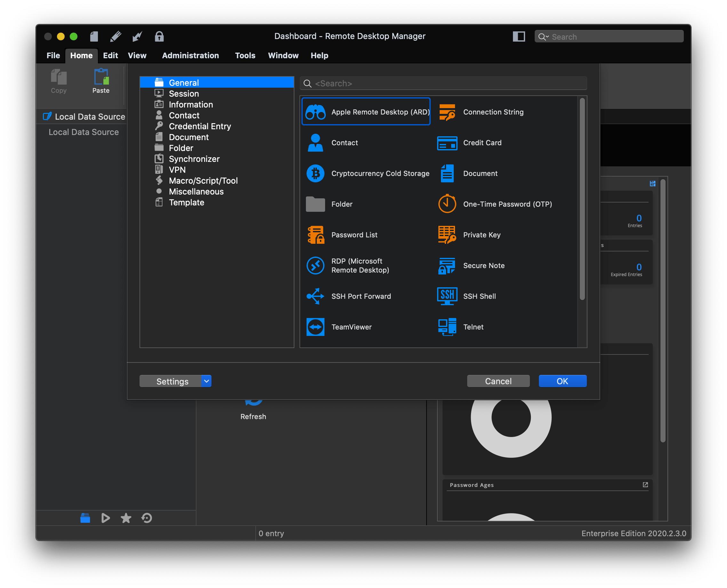The width and height of the screenshot is (727, 588).
Task: Open the vault folders icon in bottom bar
Action: 85,518
